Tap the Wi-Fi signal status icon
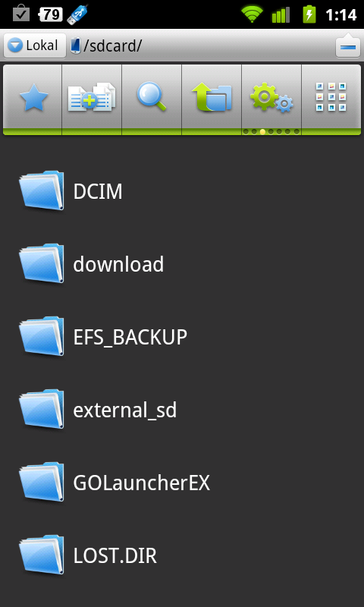 point(253,14)
